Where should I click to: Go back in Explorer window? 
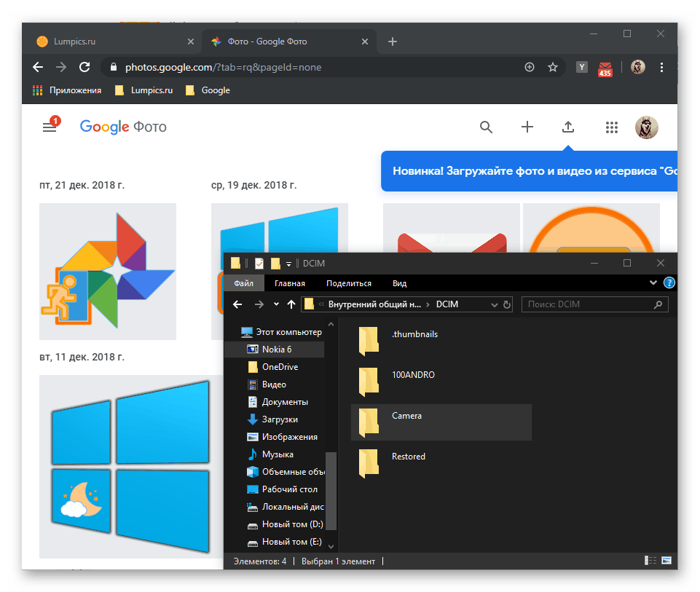click(237, 304)
